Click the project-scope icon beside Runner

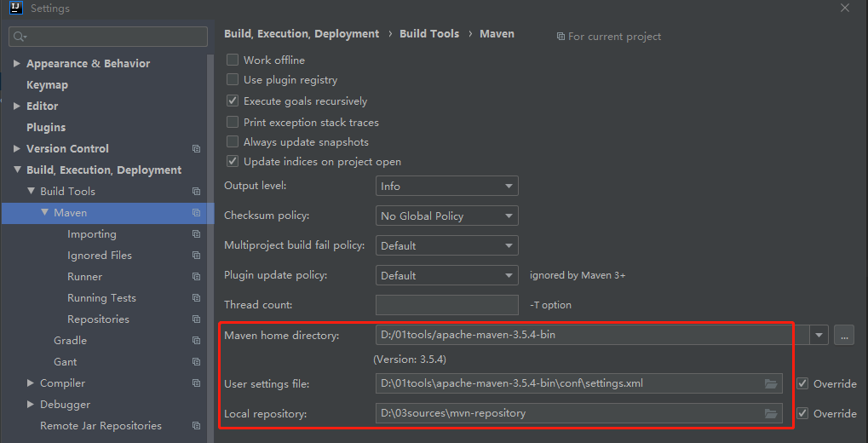[x=197, y=277]
